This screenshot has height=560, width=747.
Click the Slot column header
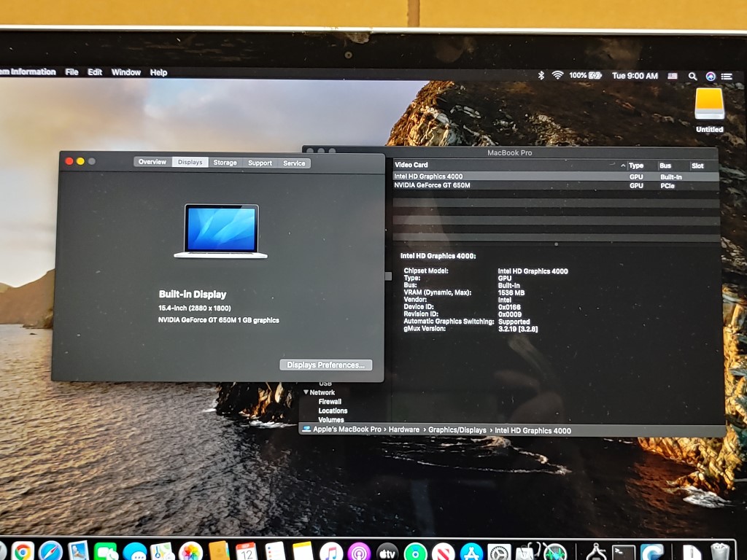(x=697, y=166)
